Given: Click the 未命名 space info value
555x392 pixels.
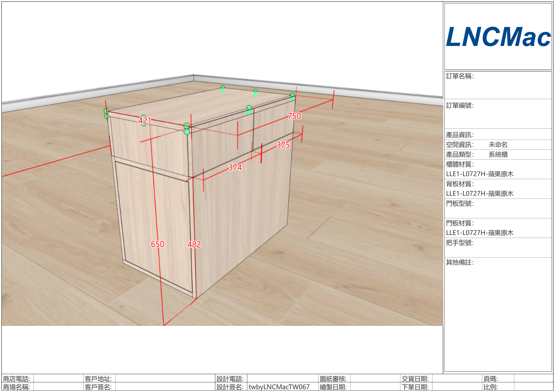Looking at the screenshot, I should pos(498,145).
